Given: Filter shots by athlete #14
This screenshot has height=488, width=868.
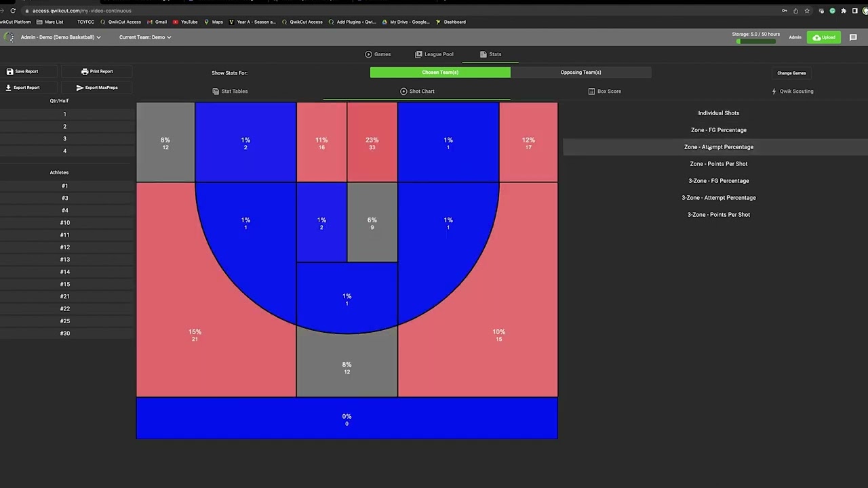Looking at the screenshot, I should [x=65, y=272].
